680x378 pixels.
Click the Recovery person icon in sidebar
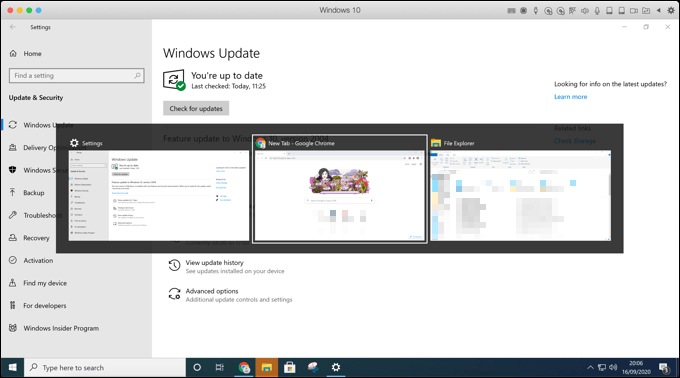coord(13,238)
